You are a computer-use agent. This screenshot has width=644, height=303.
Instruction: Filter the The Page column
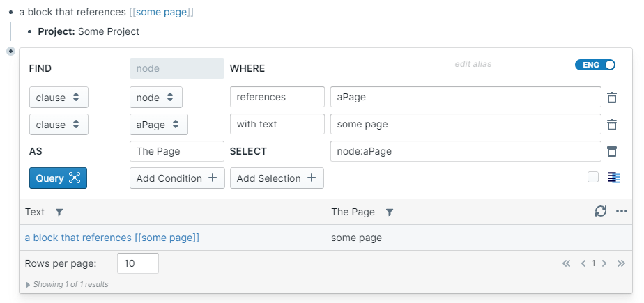pyautogui.click(x=390, y=212)
